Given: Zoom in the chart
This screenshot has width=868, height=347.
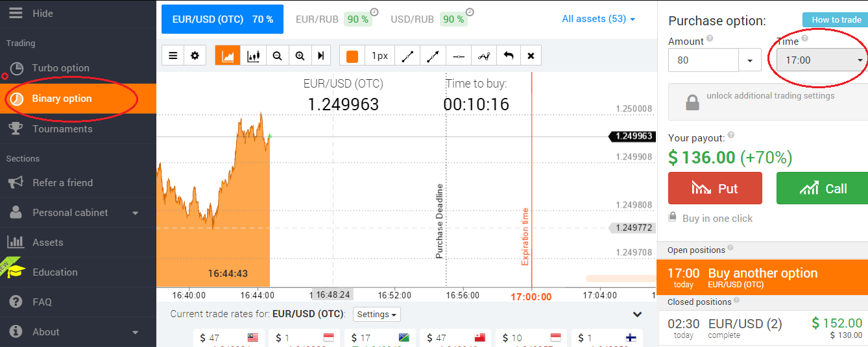Looking at the screenshot, I should (x=300, y=56).
